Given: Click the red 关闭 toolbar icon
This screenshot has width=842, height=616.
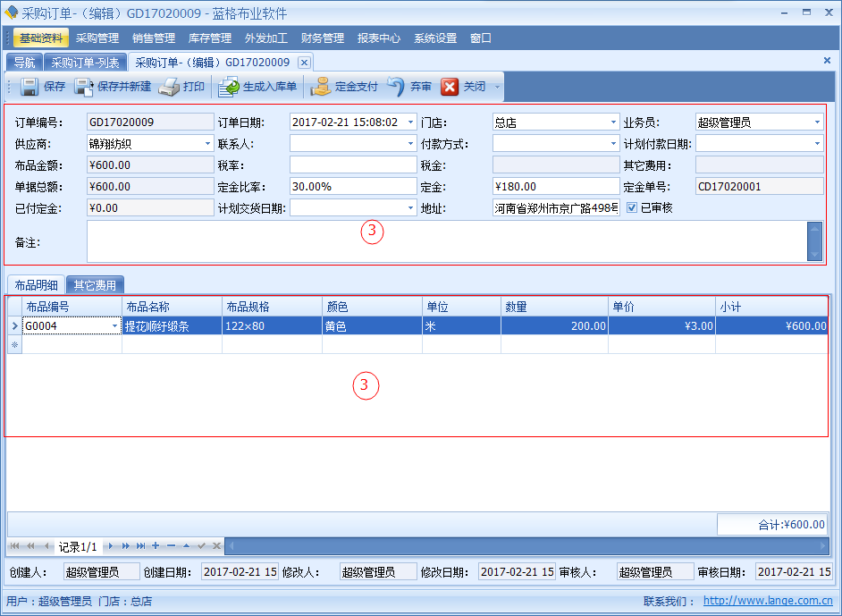Looking at the screenshot, I should click(x=450, y=87).
